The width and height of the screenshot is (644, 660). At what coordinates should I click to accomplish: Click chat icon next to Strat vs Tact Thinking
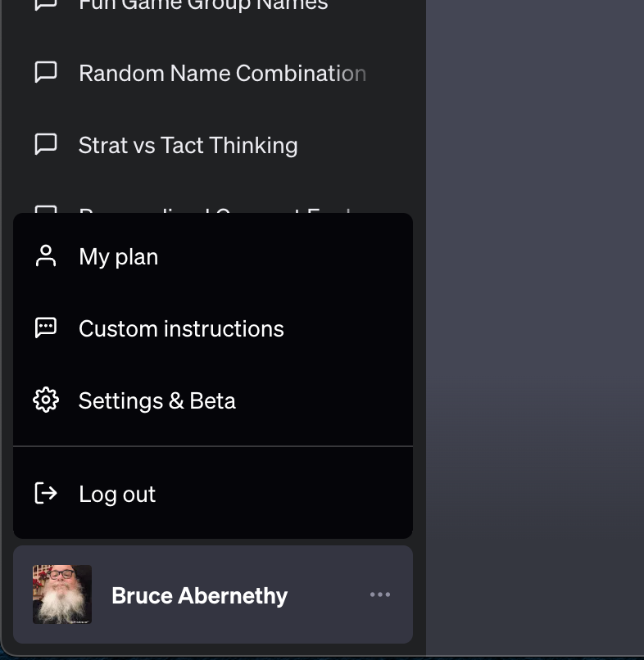click(46, 145)
